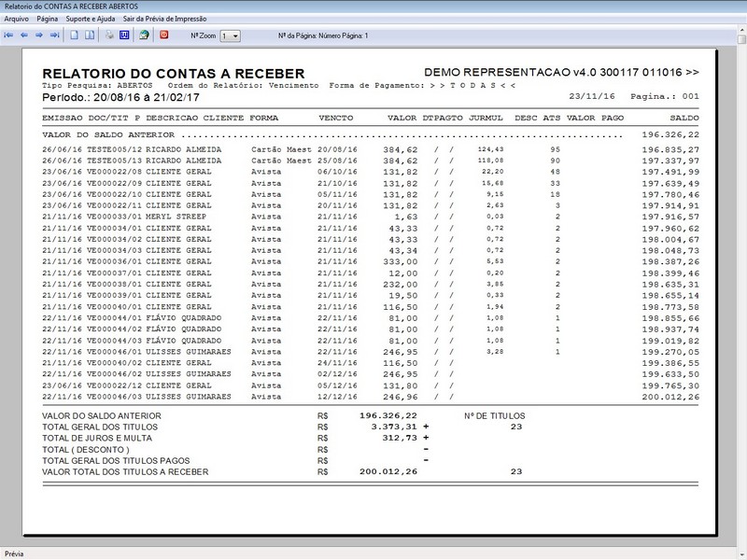
Task: Click the Nº da Página indicator text
Action: coord(323,35)
